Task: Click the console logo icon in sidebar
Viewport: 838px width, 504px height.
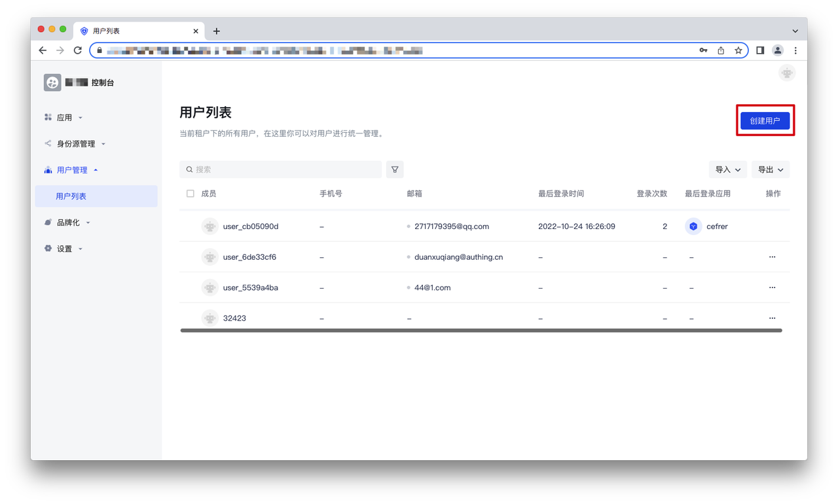Action: (52, 82)
